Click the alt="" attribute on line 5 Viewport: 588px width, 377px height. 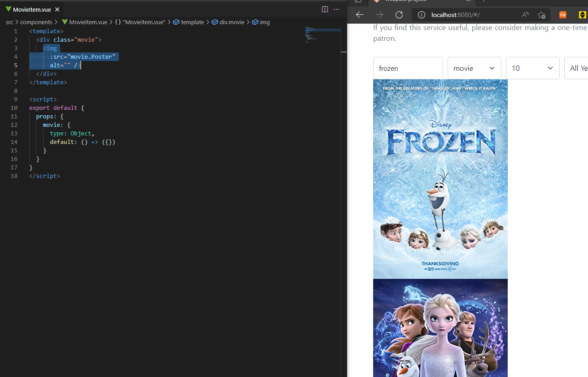(x=60, y=65)
